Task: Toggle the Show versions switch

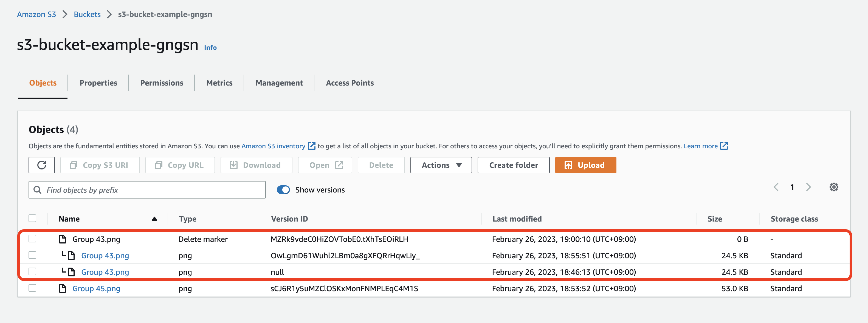Action: point(283,190)
